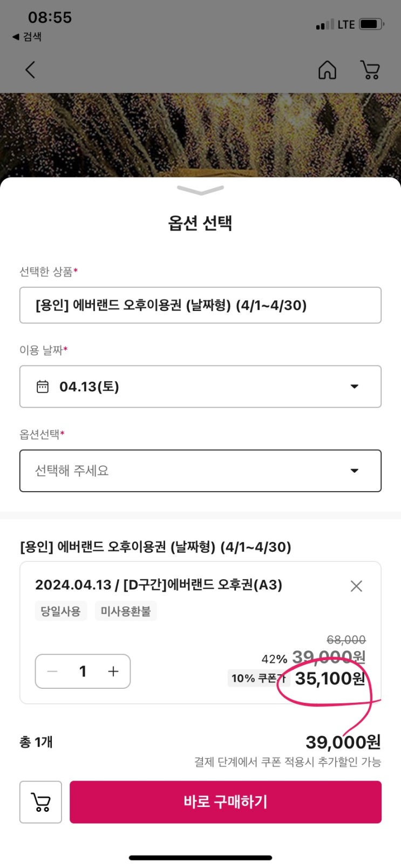The image size is (401, 868).
Task: Collapse the option sheet using the handle
Action: [x=200, y=190]
